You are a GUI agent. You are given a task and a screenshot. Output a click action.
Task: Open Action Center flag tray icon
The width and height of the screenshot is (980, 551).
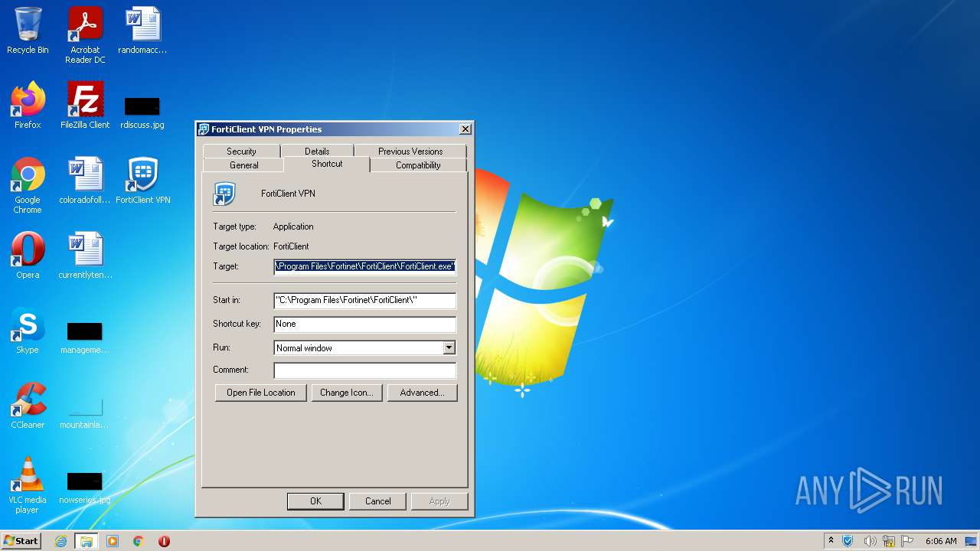pos(907,541)
